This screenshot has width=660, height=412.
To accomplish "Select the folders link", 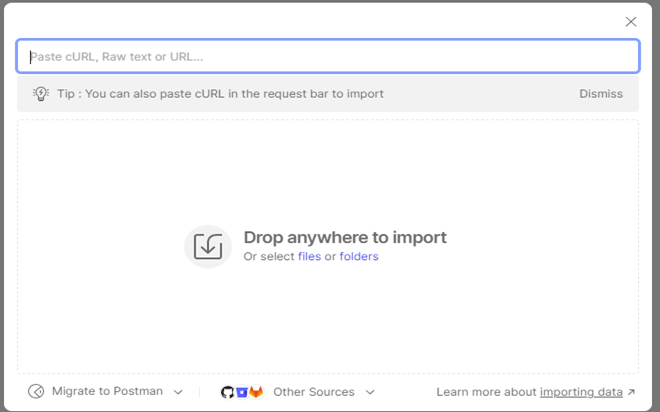I will point(359,257).
